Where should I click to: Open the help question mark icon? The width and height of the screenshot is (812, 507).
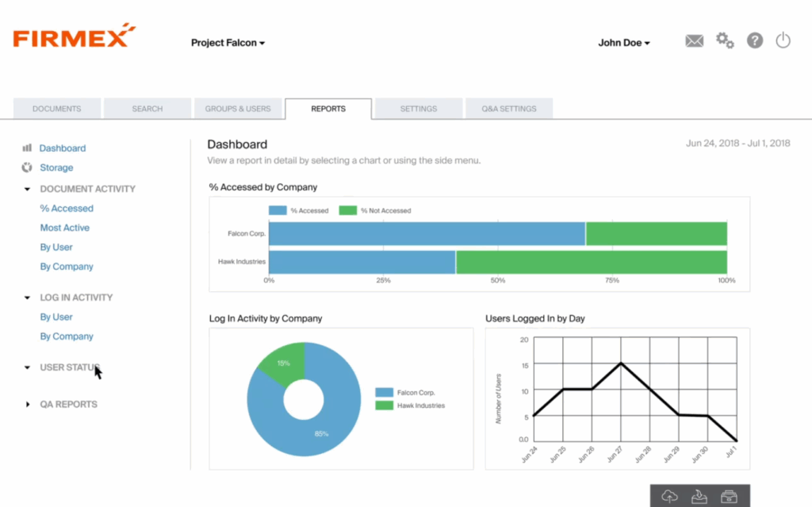coord(754,40)
